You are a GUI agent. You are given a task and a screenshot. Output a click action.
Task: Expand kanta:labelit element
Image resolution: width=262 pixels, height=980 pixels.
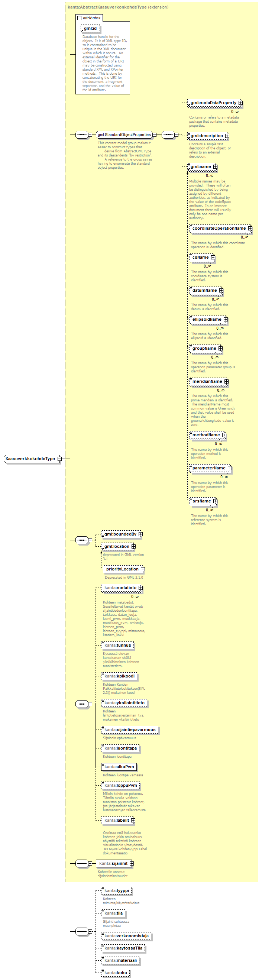tap(133, 821)
